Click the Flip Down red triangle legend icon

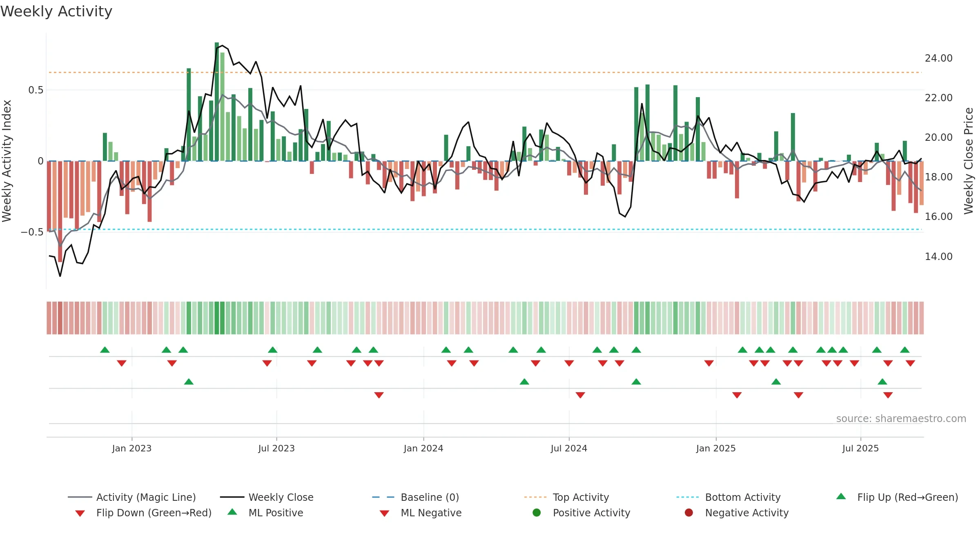tap(80, 513)
